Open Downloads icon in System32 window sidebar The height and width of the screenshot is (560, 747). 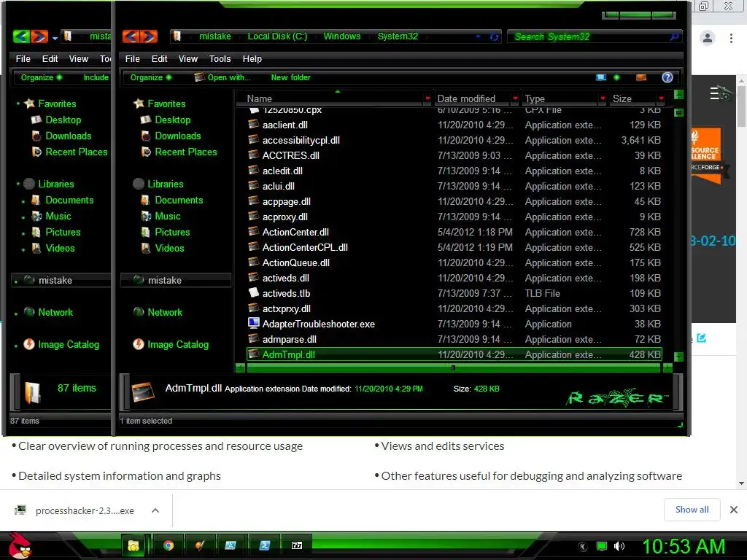146,136
